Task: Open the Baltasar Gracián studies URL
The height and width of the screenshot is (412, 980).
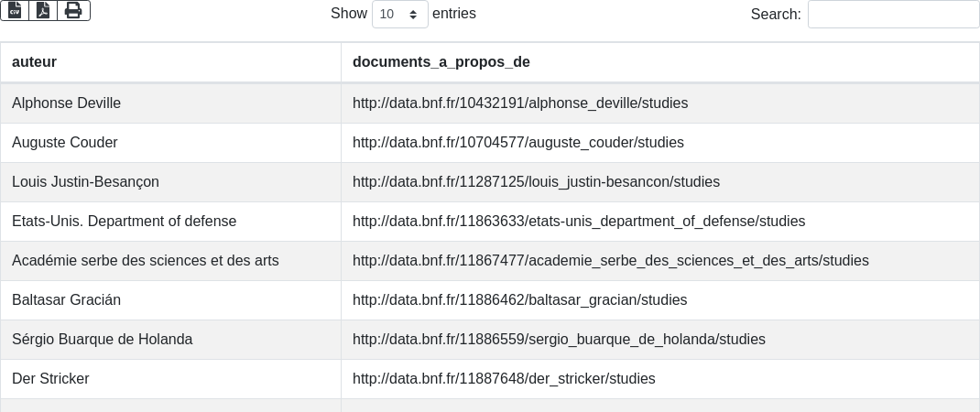Action: pos(519,300)
